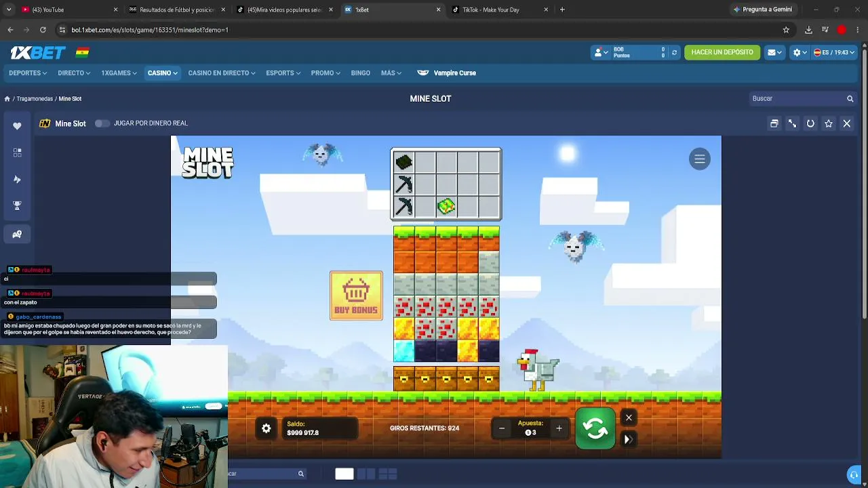Click the search magnifier in Buscar field
This screenshot has height=488, width=868.
(x=850, y=99)
